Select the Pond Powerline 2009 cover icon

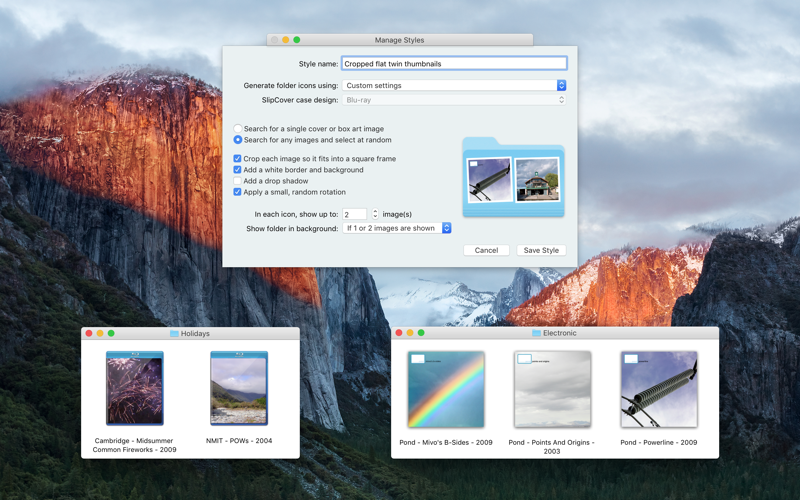(659, 389)
